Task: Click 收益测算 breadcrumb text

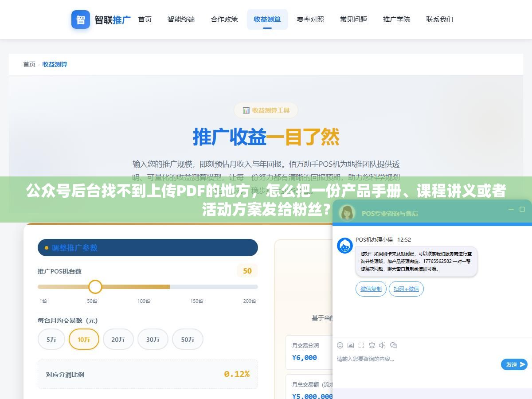Action: (x=55, y=64)
